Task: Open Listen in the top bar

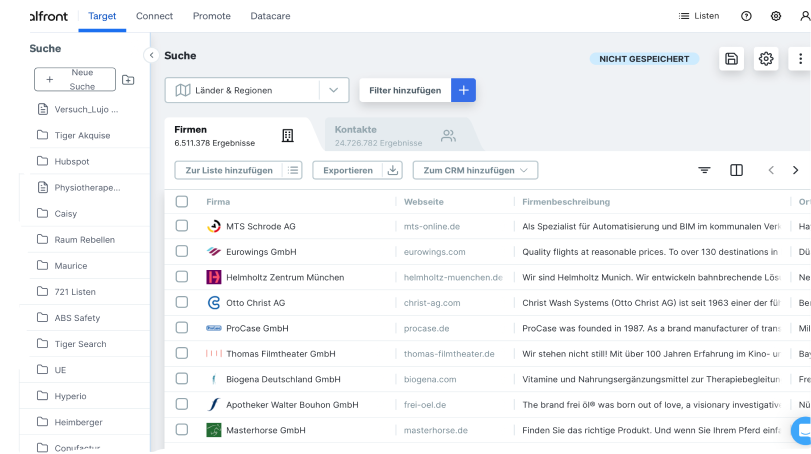Action: point(699,16)
